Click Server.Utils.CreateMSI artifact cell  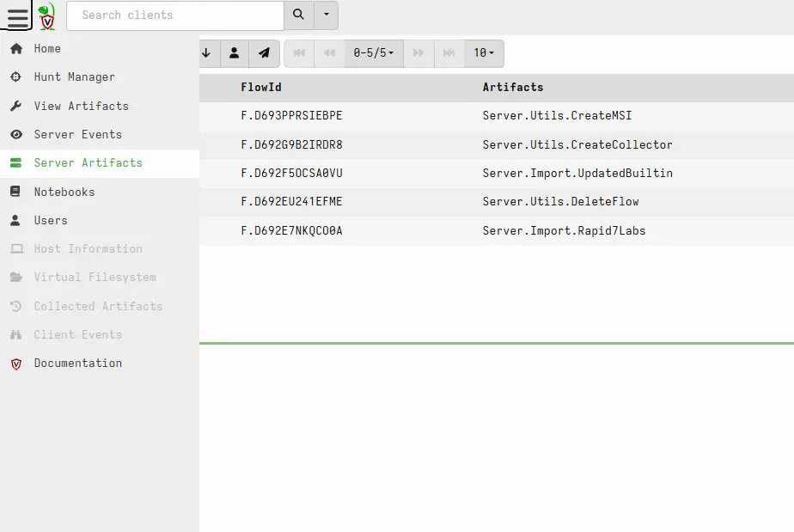tap(557, 115)
